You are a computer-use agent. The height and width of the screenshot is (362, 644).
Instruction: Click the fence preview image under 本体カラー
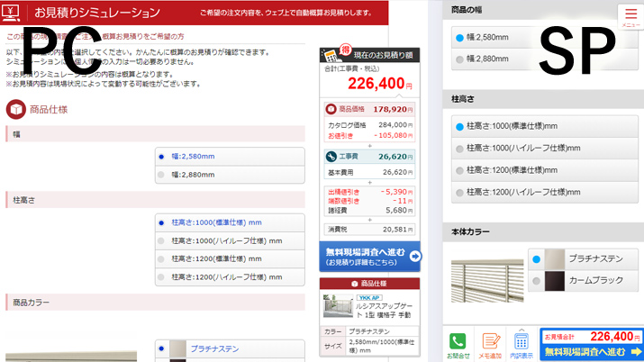coord(487,270)
